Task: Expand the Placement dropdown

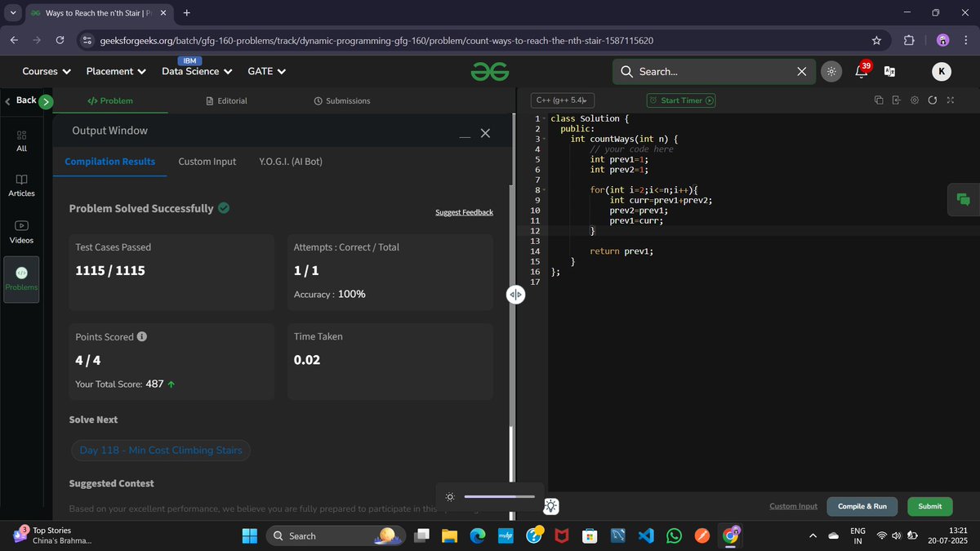Action: click(x=117, y=71)
